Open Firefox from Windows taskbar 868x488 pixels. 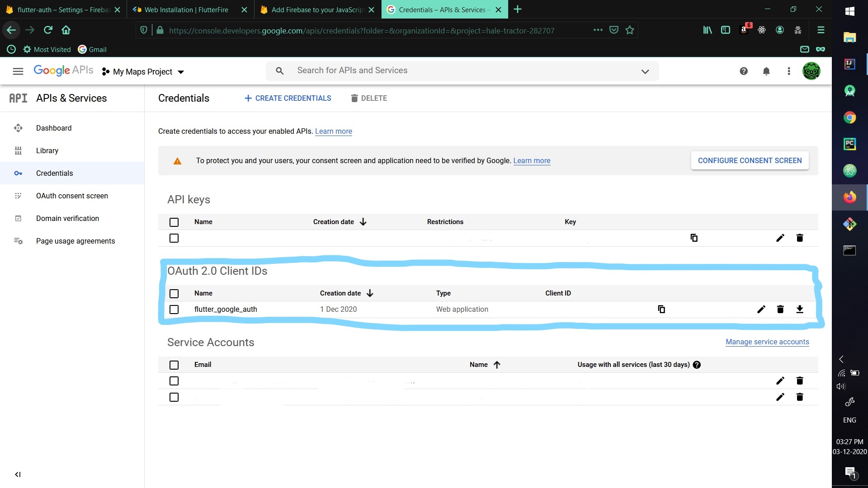click(x=849, y=197)
